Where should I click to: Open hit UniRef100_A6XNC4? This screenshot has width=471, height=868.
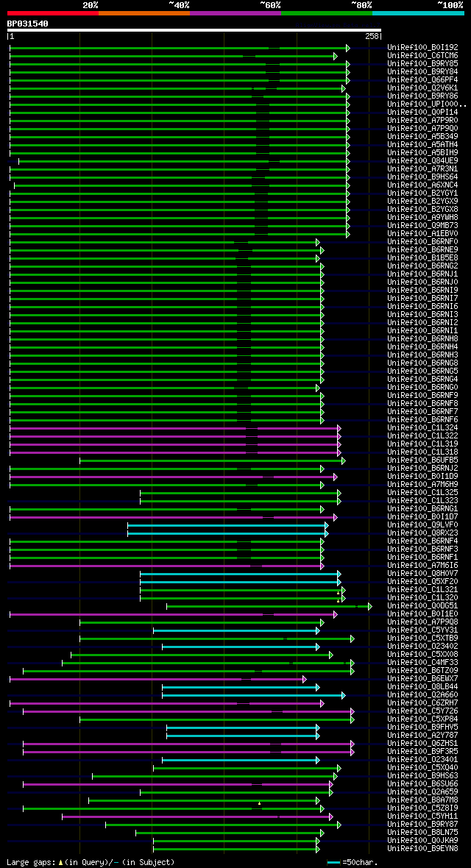pos(422,185)
